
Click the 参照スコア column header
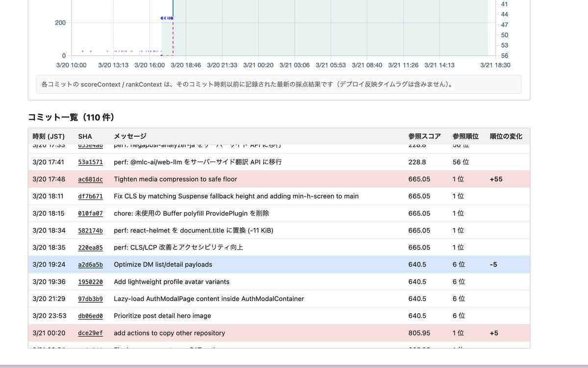click(424, 136)
